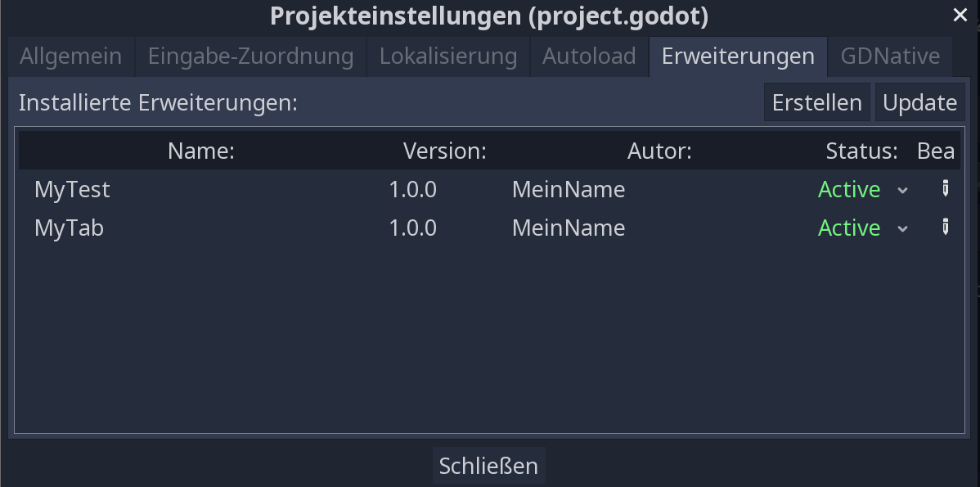Click the edit pencil icon for MyTab
Viewport: 980px width, 487px height.
(945, 227)
